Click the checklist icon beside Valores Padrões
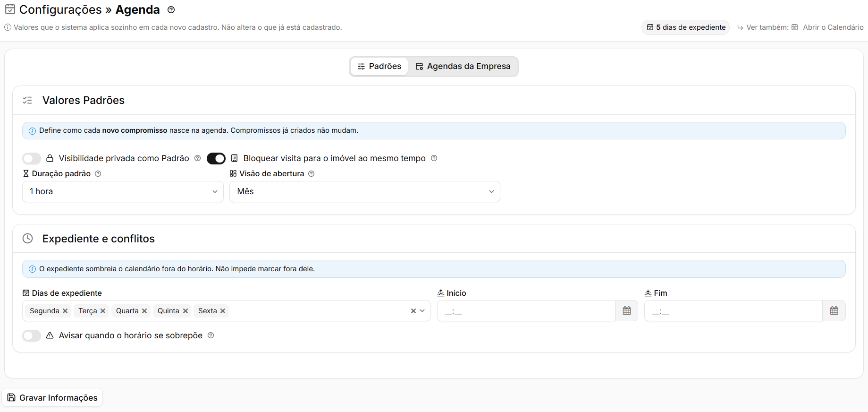This screenshot has height=412, width=868. (27, 100)
